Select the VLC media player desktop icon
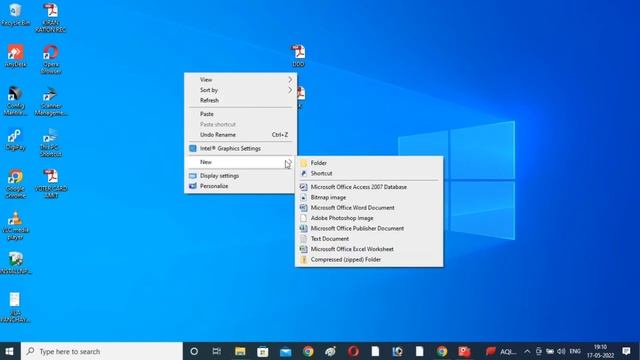 tap(16, 226)
